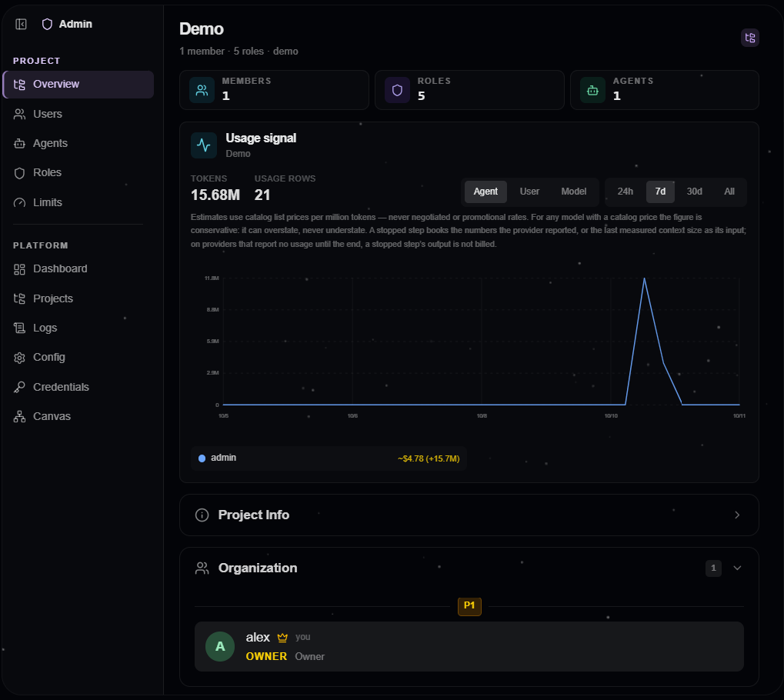This screenshot has width=784, height=700.
Task: Click the Roles shield icon in sidebar
Action: [19, 173]
